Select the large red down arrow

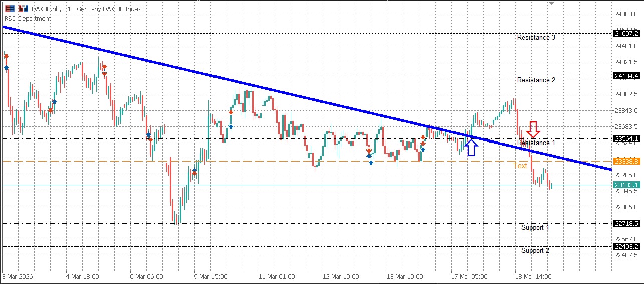(x=533, y=129)
